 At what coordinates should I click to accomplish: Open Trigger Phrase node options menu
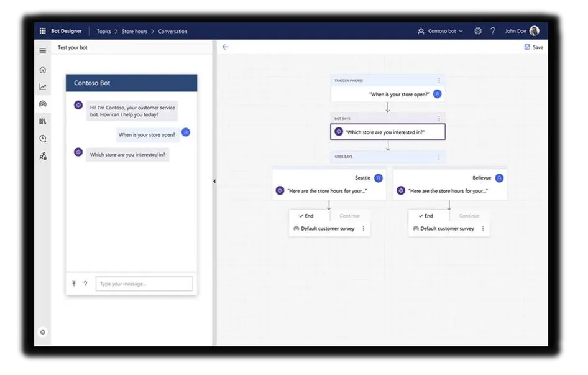tap(439, 80)
